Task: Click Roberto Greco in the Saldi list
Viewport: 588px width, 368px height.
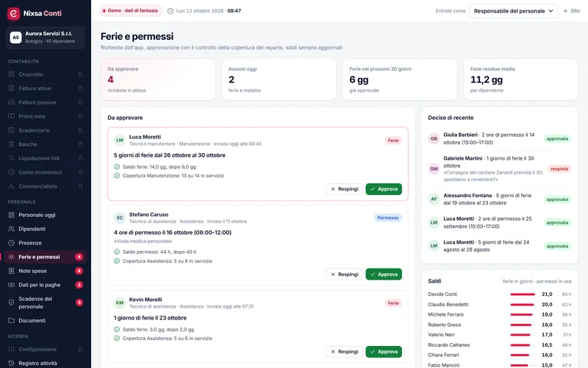Action: [445, 325]
